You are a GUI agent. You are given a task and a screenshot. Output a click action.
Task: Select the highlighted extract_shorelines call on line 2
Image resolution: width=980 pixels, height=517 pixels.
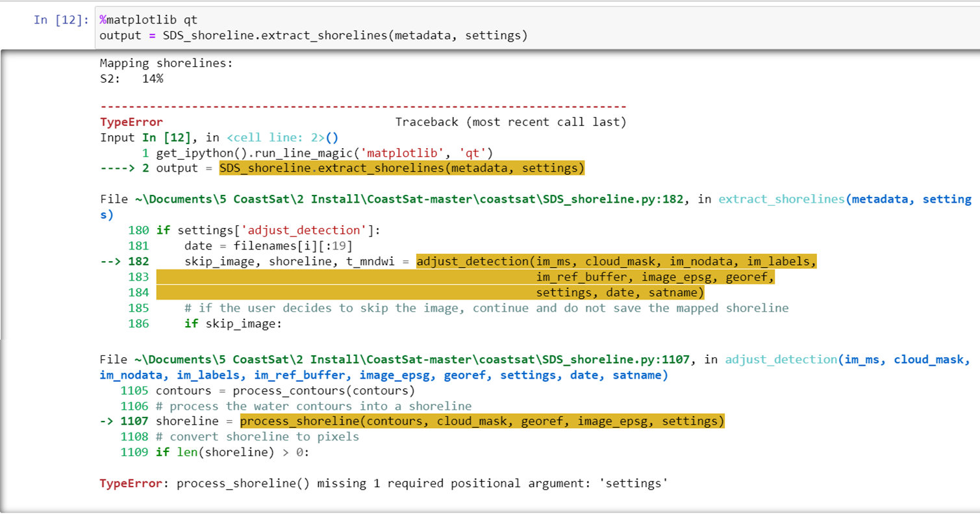[x=401, y=168]
